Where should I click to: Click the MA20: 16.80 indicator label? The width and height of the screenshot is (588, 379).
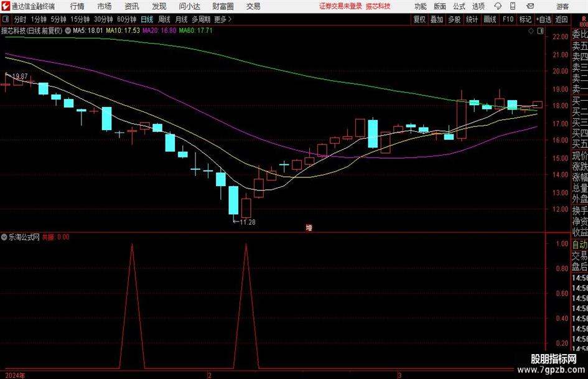(x=159, y=30)
